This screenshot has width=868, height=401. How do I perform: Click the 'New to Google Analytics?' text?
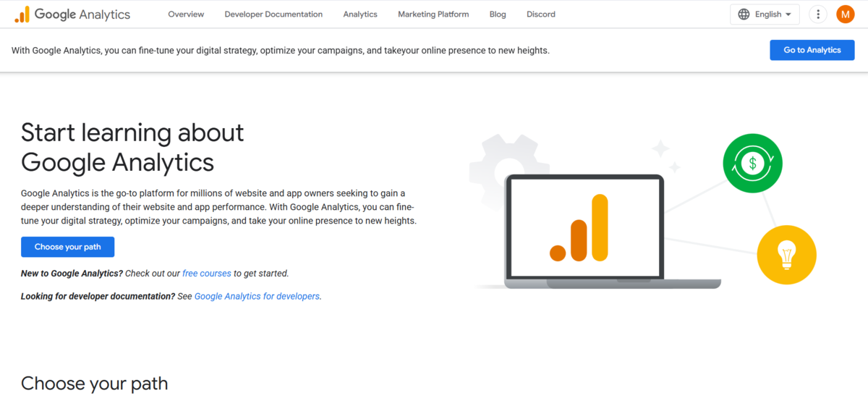click(72, 274)
